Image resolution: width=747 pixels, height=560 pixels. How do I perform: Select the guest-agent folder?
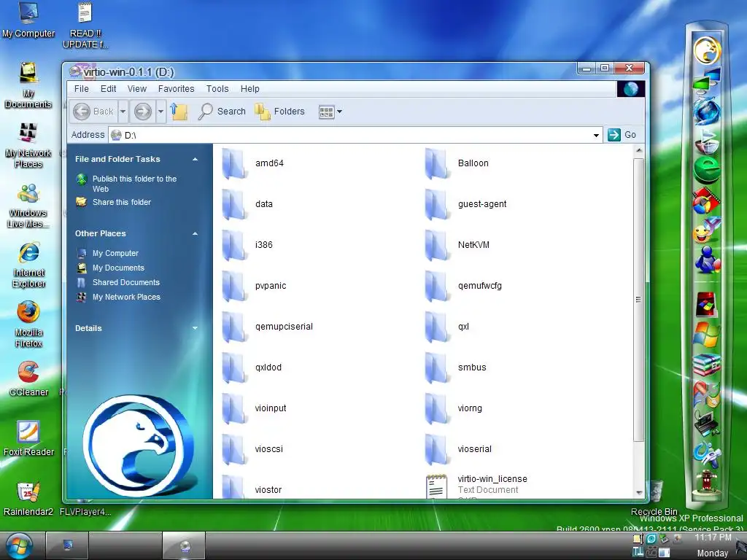pos(465,204)
